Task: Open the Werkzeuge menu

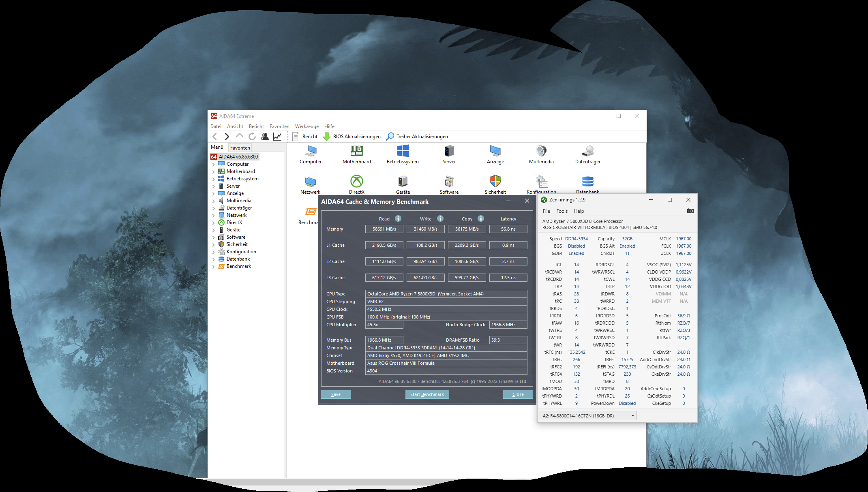Action: [306, 126]
